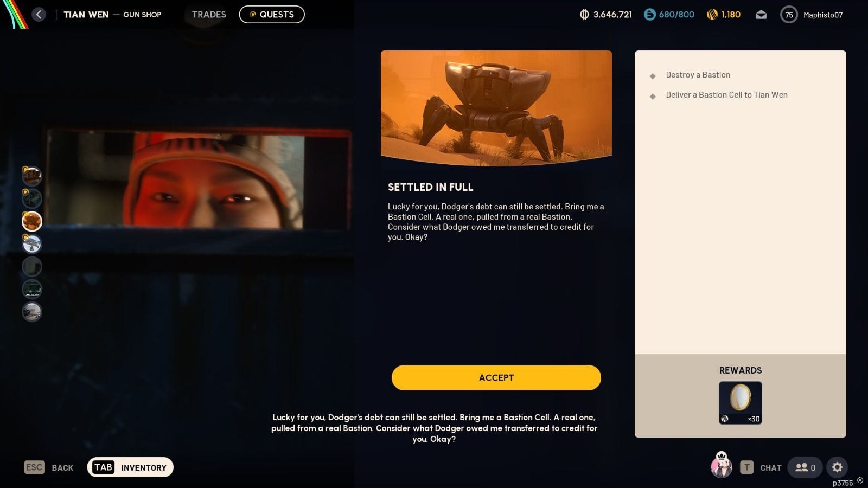Select the fourth quest icon with flying machine
Viewport: 868px width, 488px height.
point(32,244)
